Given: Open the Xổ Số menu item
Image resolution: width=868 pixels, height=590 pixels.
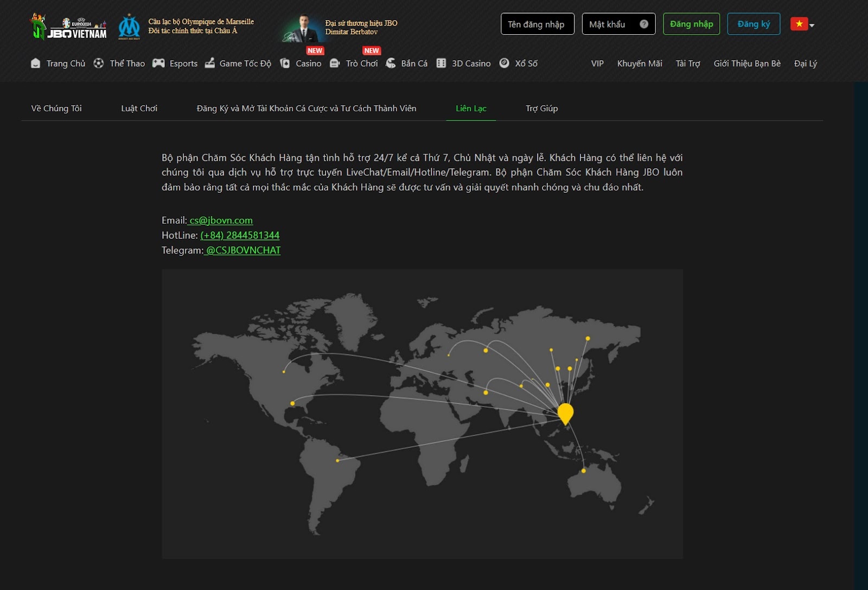Looking at the screenshot, I should (x=526, y=64).
